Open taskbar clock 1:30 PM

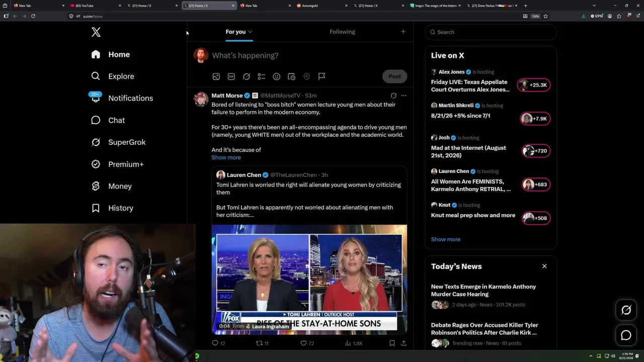point(626,356)
